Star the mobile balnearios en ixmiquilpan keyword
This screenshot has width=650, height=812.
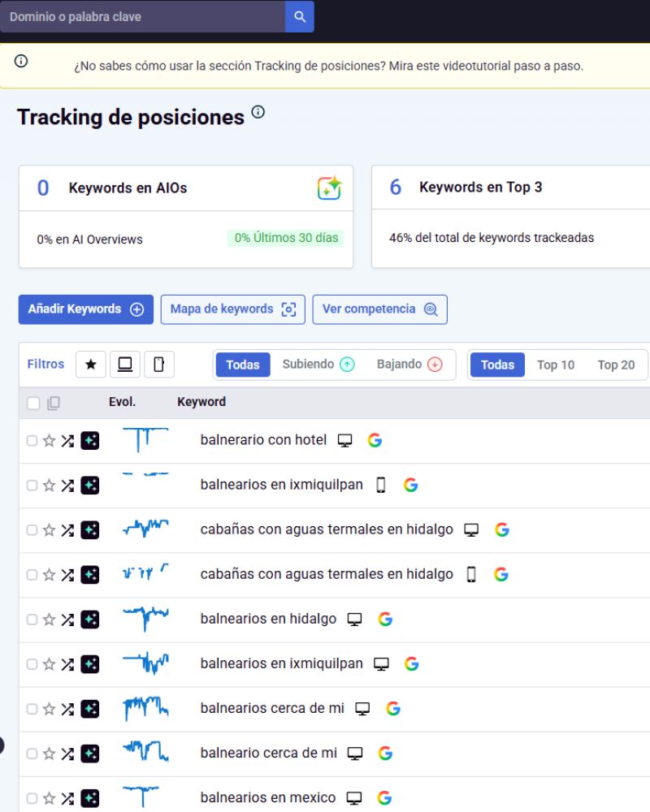pos(50,486)
